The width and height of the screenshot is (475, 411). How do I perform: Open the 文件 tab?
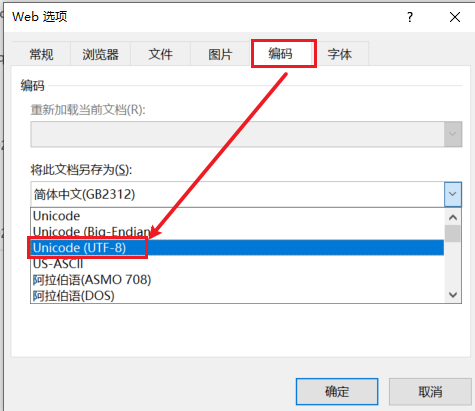point(160,54)
